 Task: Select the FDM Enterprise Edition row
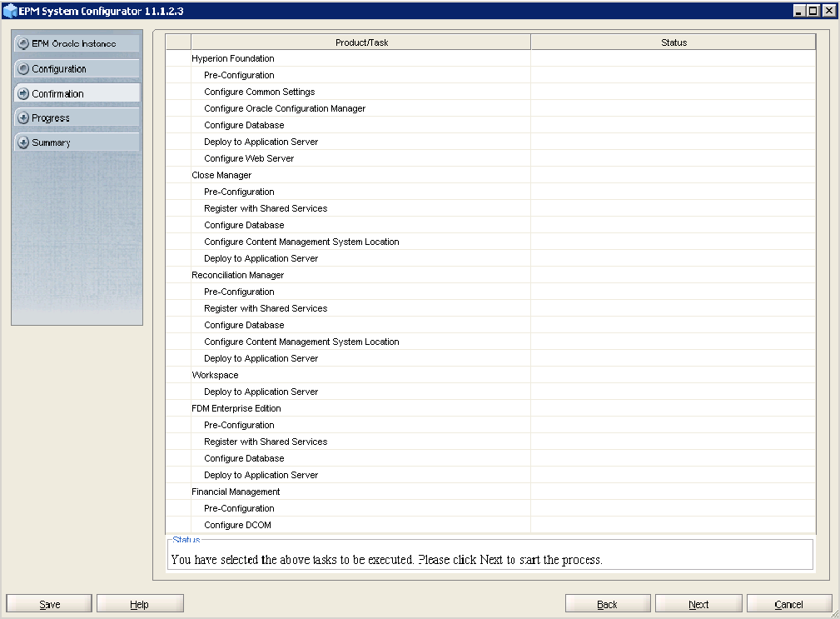pos(490,408)
